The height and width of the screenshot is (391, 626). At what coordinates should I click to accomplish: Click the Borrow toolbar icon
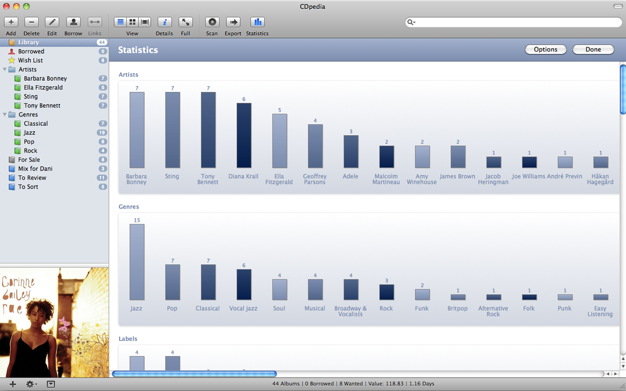click(x=73, y=22)
